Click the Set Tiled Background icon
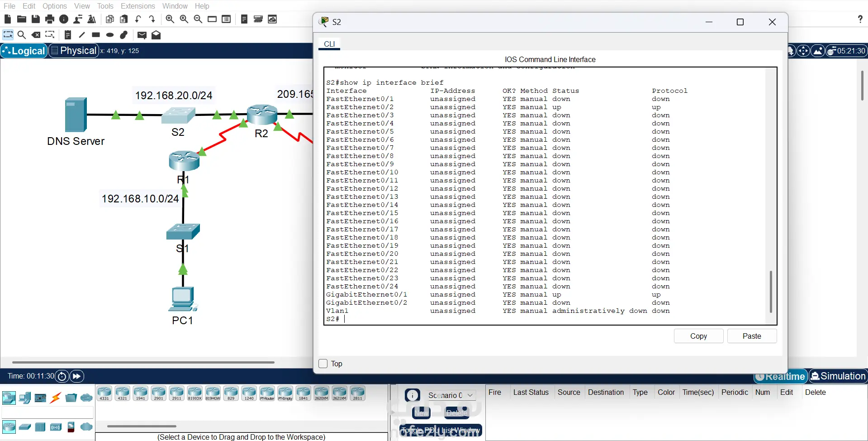Image resolution: width=868 pixels, height=441 pixels. pos(818,51)
